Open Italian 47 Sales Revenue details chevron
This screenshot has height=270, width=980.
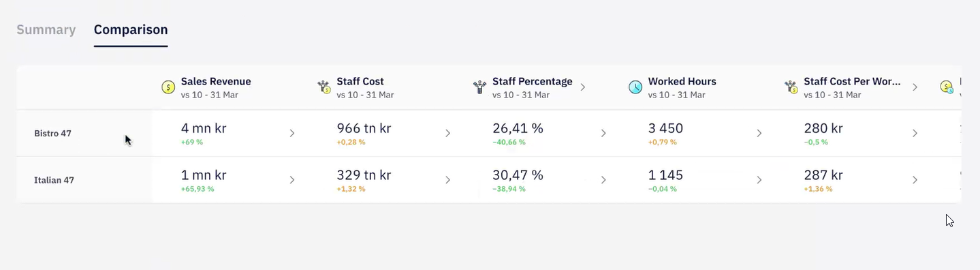pos(292,180)
